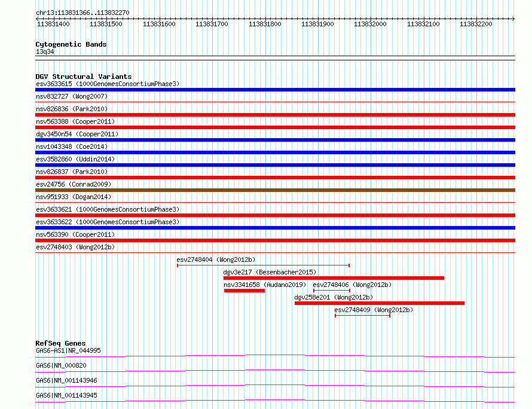Open the Cytogenetic Bands track heading
Viewport: 532px width, 409px height.
tap(71, 44)
